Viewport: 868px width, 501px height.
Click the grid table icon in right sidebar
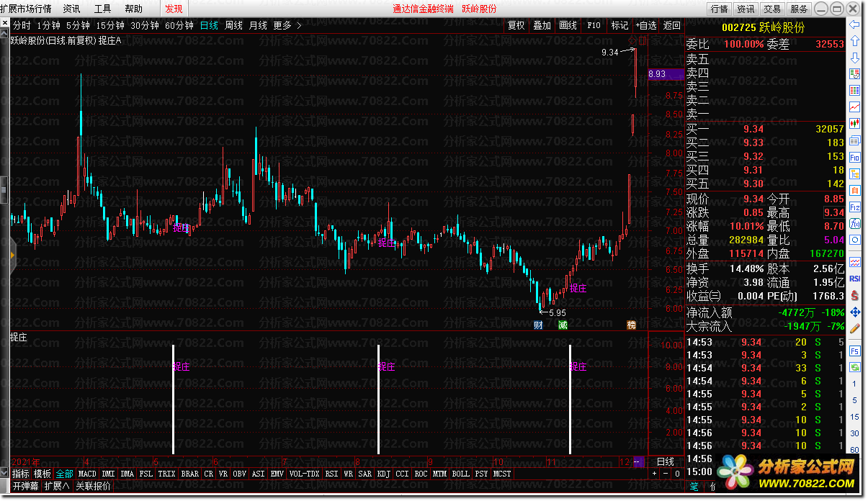[x=855, y=90]
